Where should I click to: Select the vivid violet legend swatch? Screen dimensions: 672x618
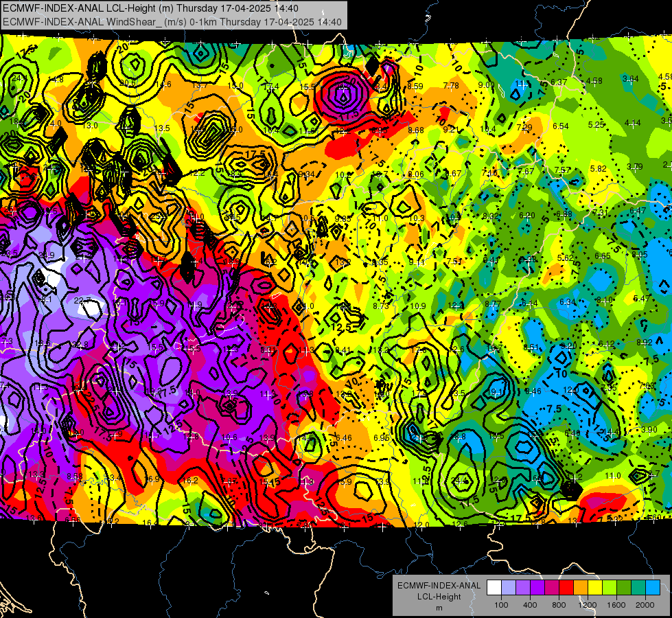(537, 588)
